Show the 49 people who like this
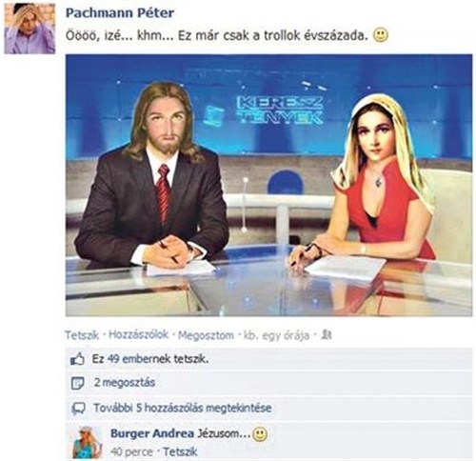Viewport: 476px width, 461px height. 150,359
